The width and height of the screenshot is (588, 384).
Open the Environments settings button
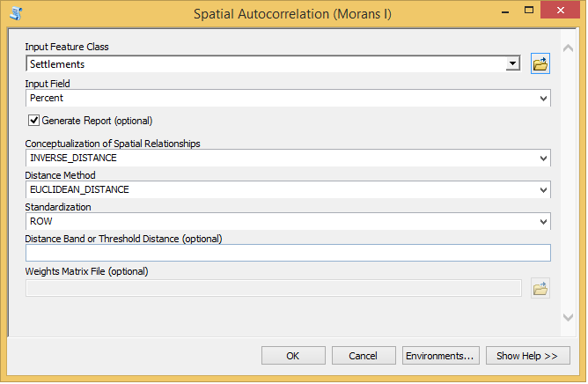click(x=440, y=356)
